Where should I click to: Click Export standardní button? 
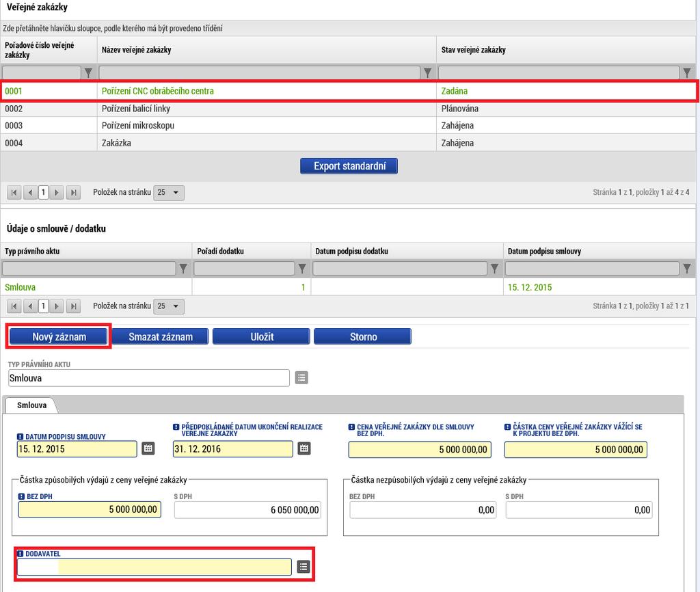(349, 166)
